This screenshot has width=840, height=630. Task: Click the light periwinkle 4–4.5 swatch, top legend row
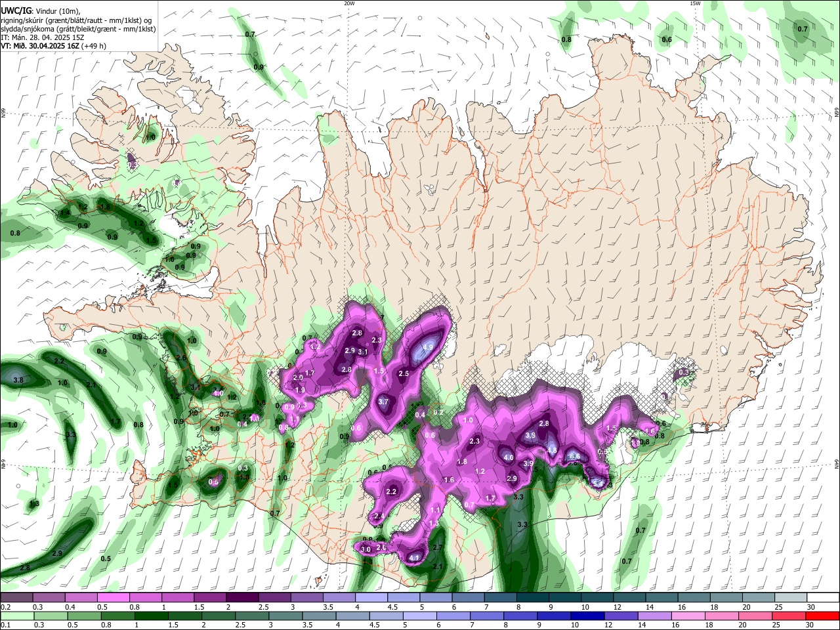click(370, 597)
